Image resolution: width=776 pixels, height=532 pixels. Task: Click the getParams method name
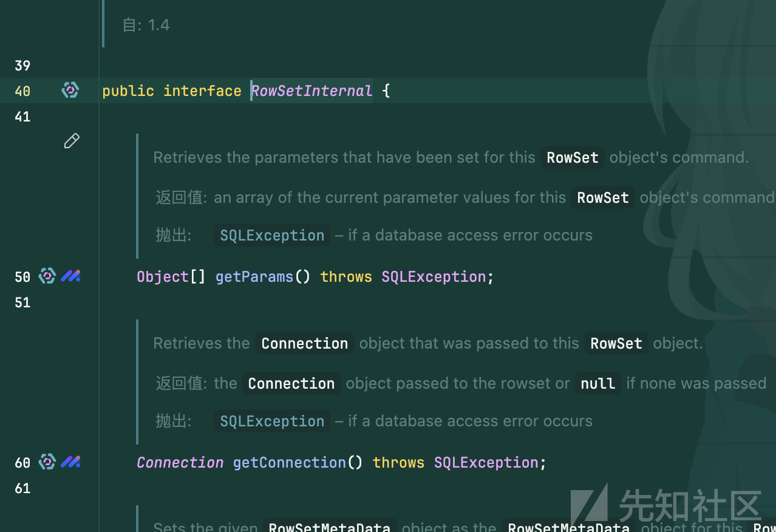254,277
